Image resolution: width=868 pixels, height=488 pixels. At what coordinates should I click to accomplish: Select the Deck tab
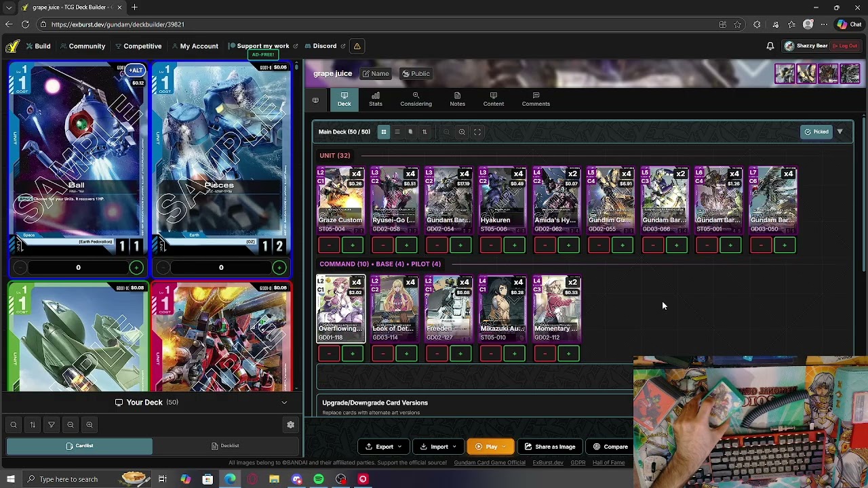pos(344,100)
